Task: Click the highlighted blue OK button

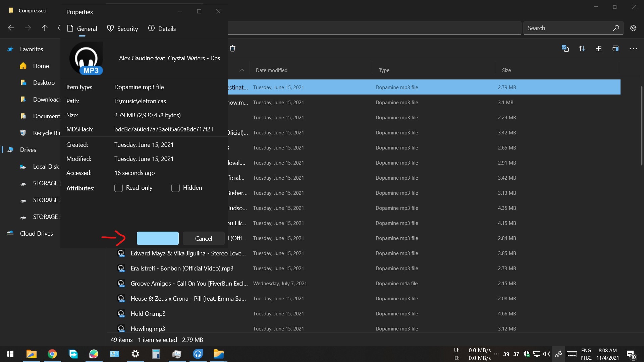Action: [158, 238]
